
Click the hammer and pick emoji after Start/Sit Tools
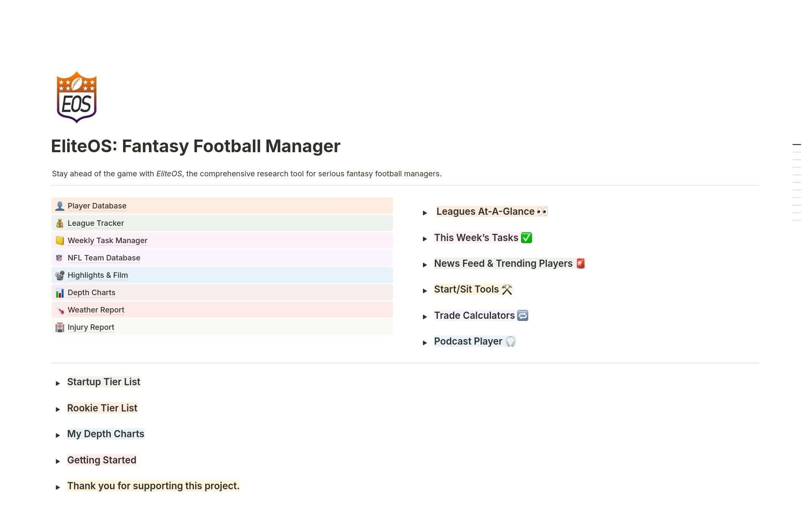point(507,289)
